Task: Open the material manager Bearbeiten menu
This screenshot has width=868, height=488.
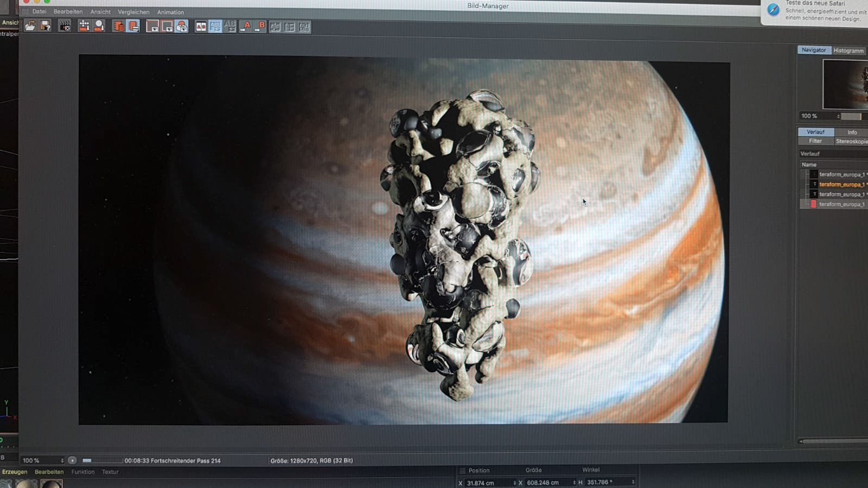Action: (x=49, y=472)
